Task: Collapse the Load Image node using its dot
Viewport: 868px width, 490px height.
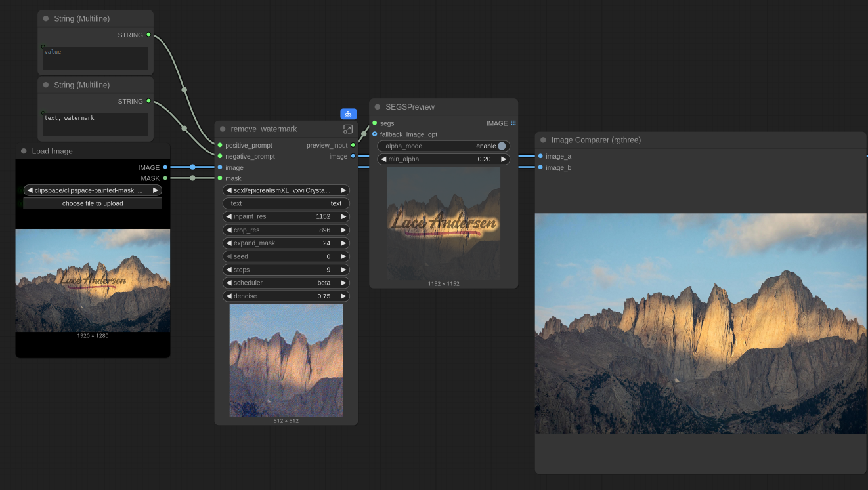Action: (24, 151)
